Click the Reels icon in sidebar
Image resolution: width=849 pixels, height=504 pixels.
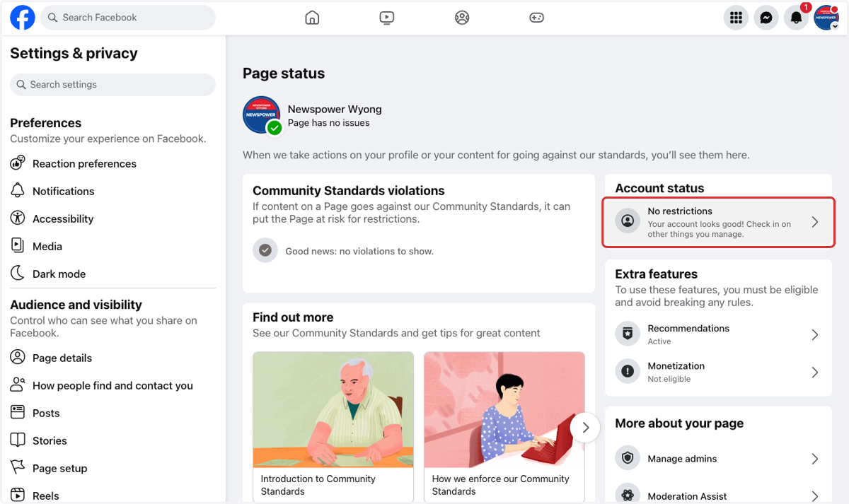(18, 496)
